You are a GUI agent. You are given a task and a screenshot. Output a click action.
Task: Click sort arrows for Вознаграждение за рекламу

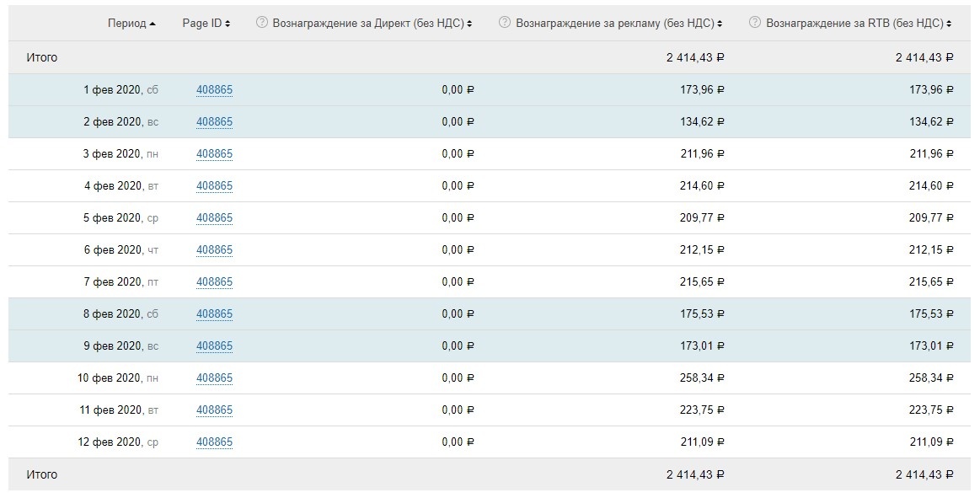coord(720,24)
